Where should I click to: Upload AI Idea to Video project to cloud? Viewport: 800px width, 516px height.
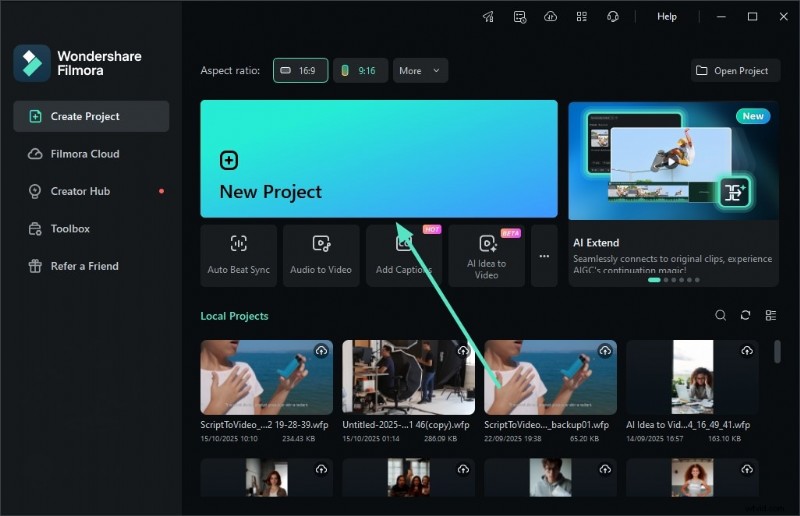coord(747,351)
